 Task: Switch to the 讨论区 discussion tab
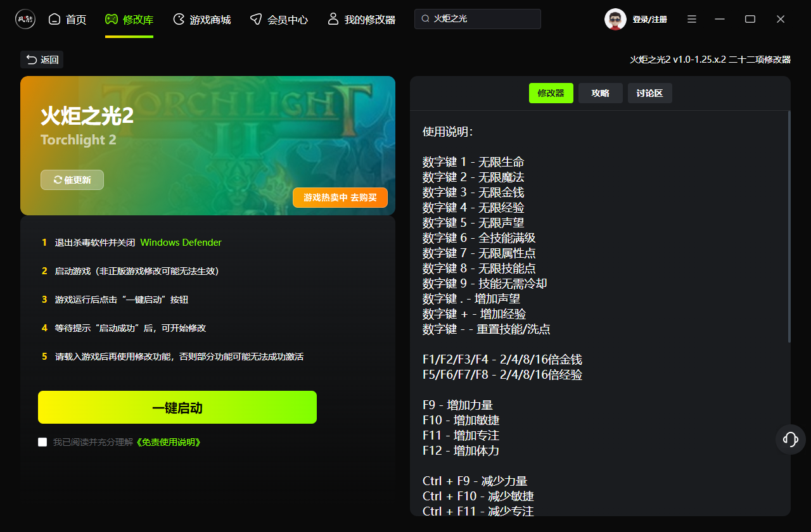point(650,93)
